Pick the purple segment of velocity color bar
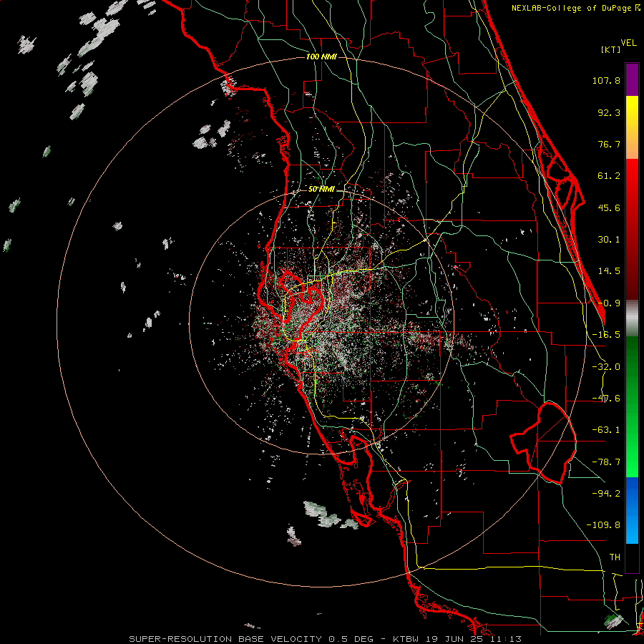 (x=632, y=79)
